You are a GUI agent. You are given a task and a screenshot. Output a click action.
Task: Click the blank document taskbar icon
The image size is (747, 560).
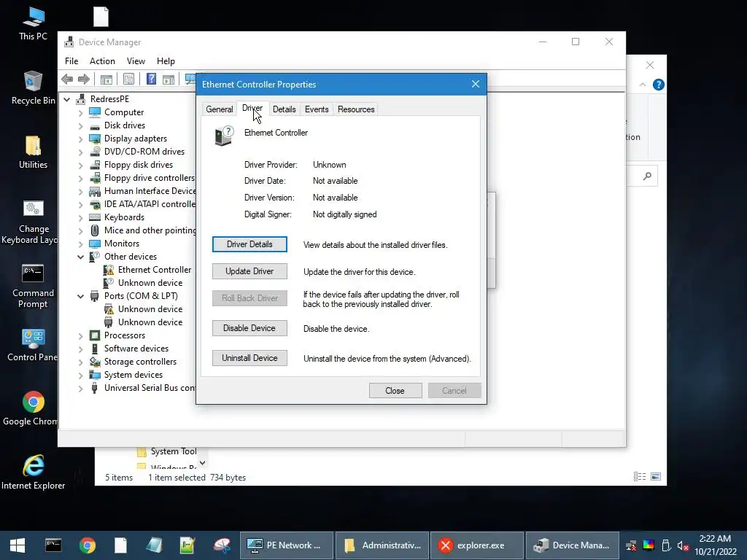pos(120,545)
